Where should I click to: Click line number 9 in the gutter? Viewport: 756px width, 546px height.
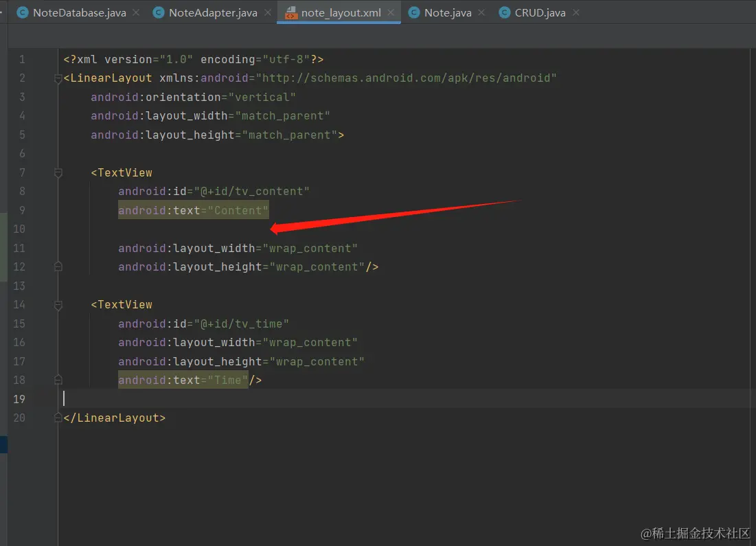pos(22,210)
